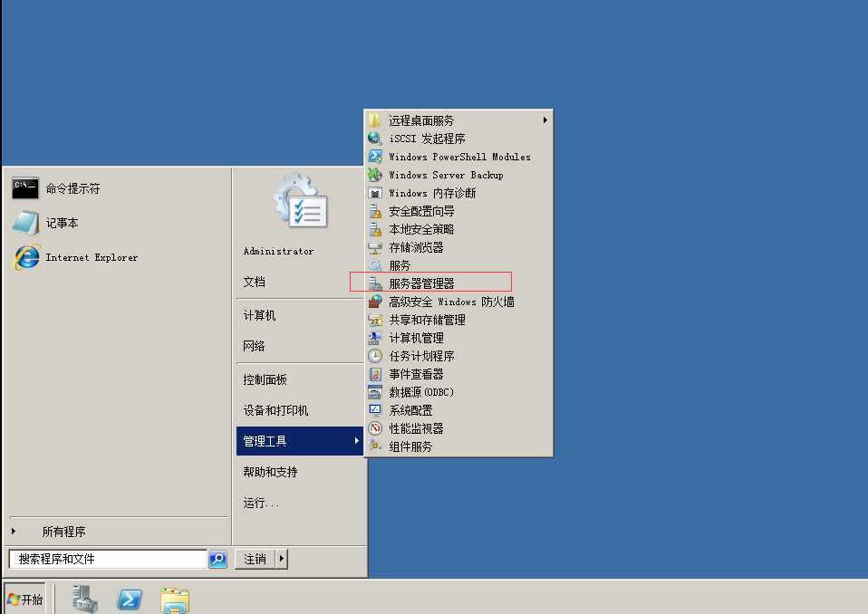
Task: Click the 注销 button
Action: tap(256, 559)
